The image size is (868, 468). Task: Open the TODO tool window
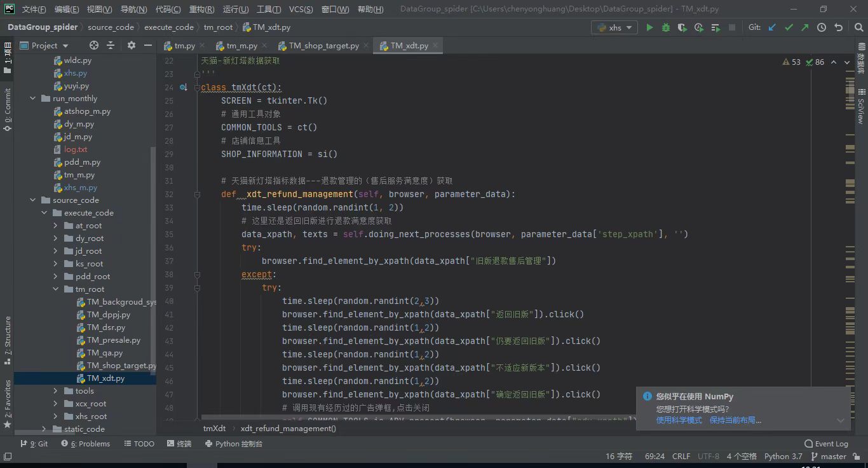coord(139,444)
